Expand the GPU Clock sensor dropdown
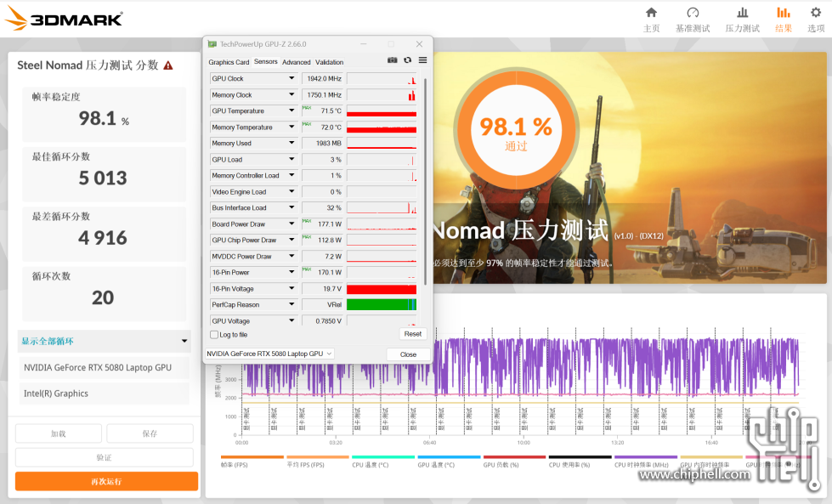The width and height of the screenshot is (832, 504). (291, 78)
